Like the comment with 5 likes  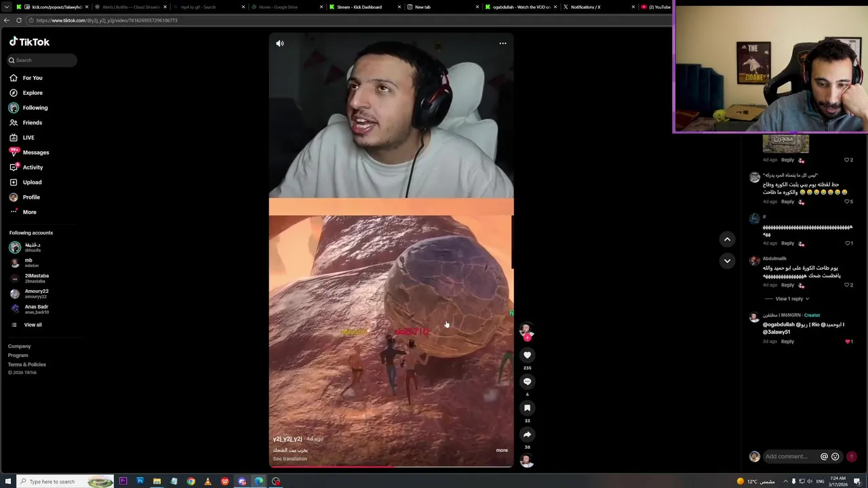(x=848, y=202)
